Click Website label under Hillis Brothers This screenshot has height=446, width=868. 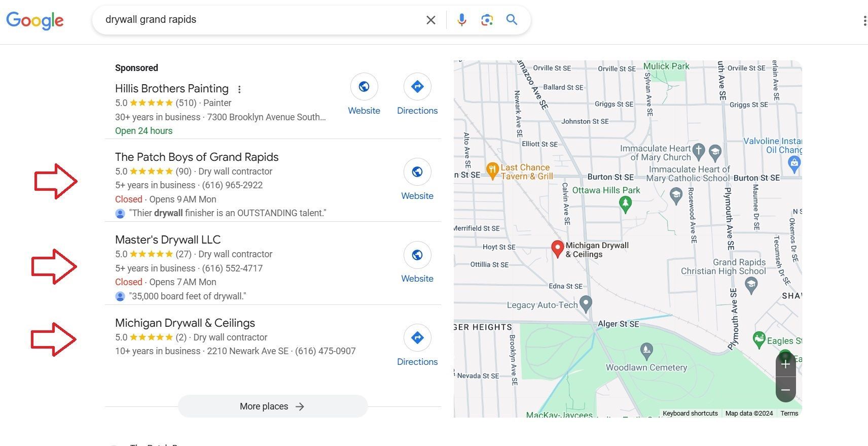(364, 111)
